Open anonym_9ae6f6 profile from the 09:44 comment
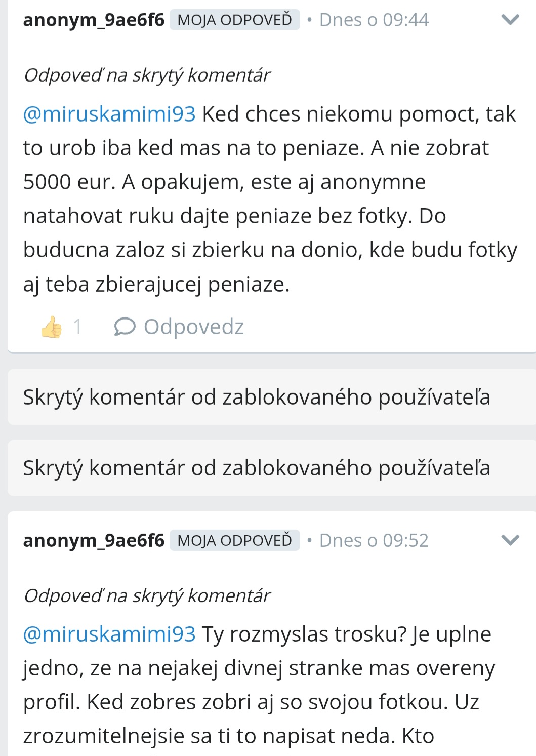Viewport: 536px width, 756px height. (94, 20)
